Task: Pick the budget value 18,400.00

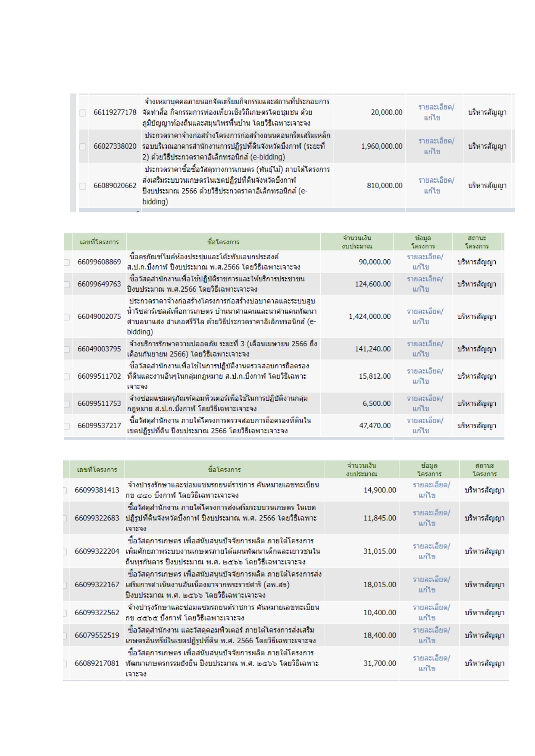Action: tap(380, 635)
